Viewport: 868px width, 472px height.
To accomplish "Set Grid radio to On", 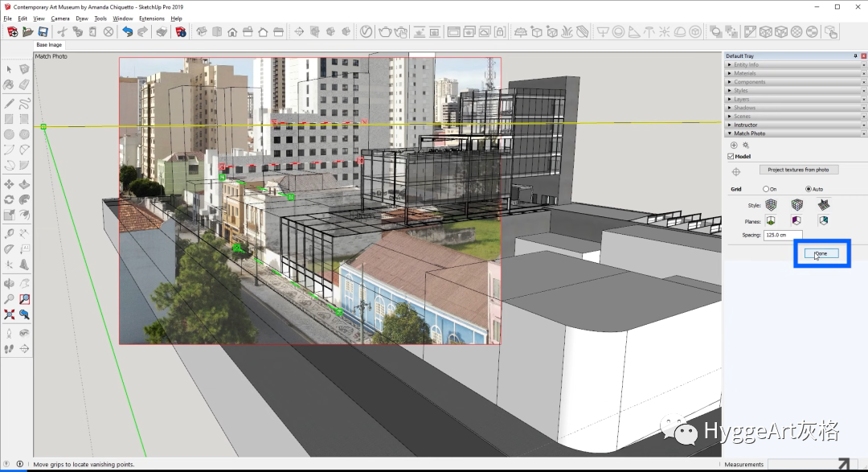I will point(766,189).
